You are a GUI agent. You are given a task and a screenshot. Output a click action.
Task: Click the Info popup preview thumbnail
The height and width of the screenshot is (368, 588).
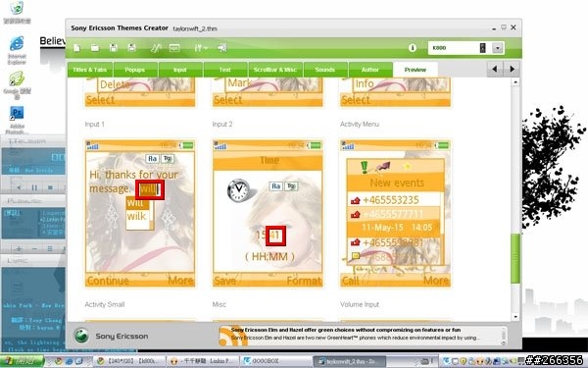point(395,92)
